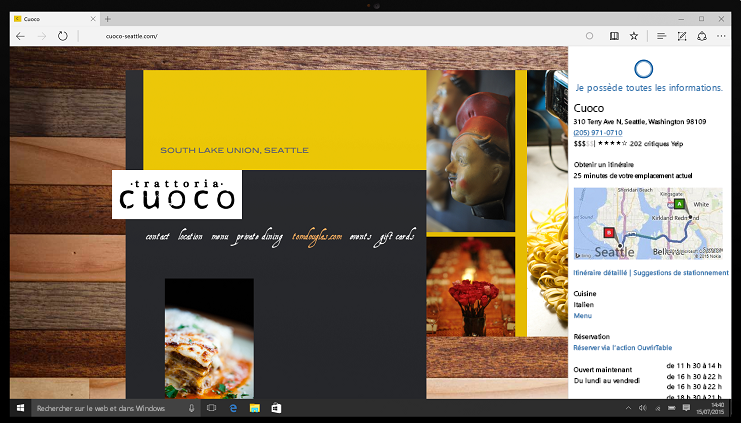Open the Hub lines icon
741x423 pixels.
(x=662, y=36)
